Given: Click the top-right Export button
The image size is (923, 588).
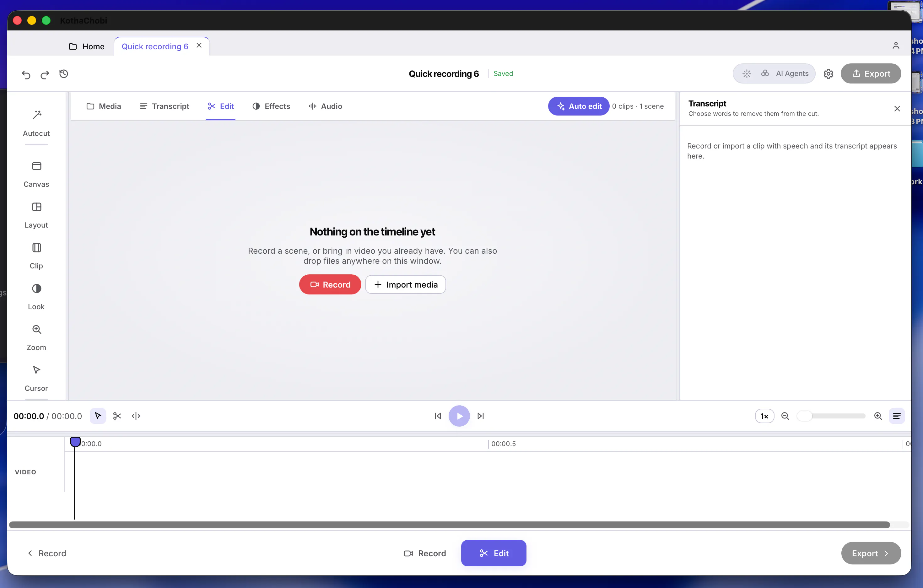Looking at the screenshot, I should point(871,73).
